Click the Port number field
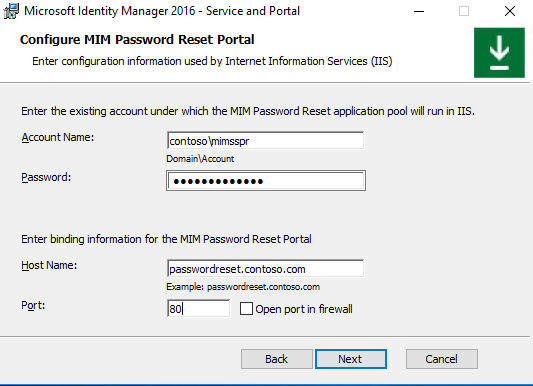 click(199, 309)
